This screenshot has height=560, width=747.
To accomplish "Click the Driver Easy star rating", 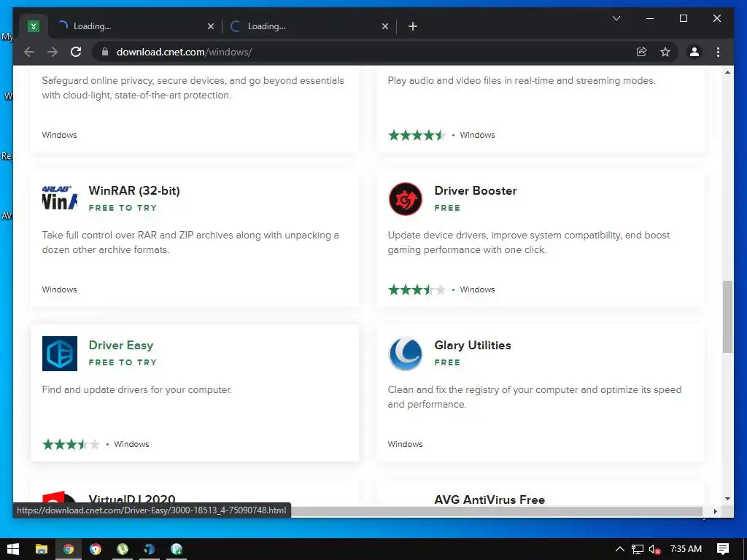I will [x=71, y=444].
